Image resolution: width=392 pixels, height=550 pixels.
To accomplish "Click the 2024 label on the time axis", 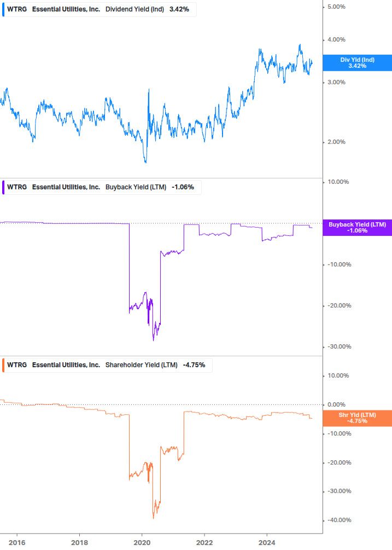I will (267, 543).
